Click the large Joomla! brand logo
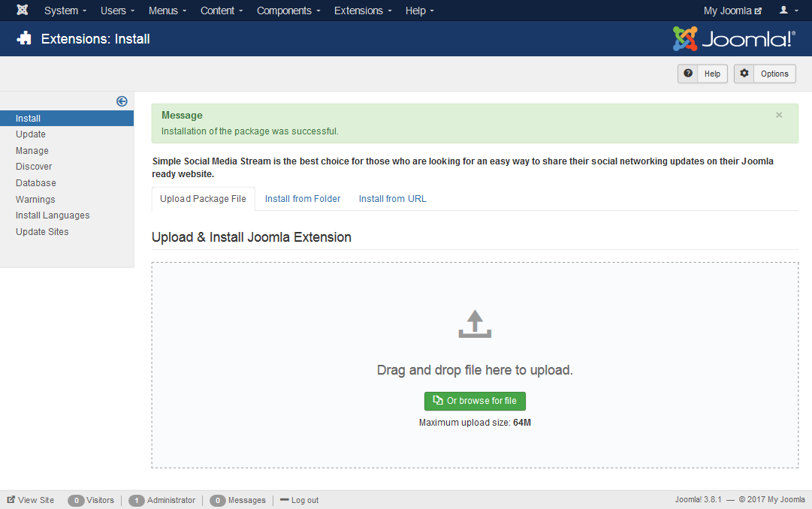Viewport: 812px width, 509px height. tap(734, 39)
